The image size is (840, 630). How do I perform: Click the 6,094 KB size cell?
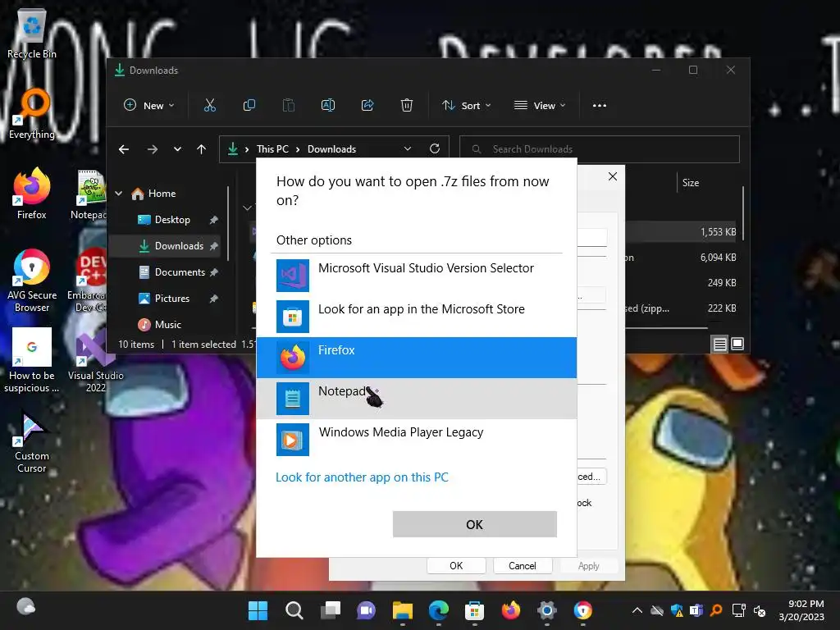point(718,257)
